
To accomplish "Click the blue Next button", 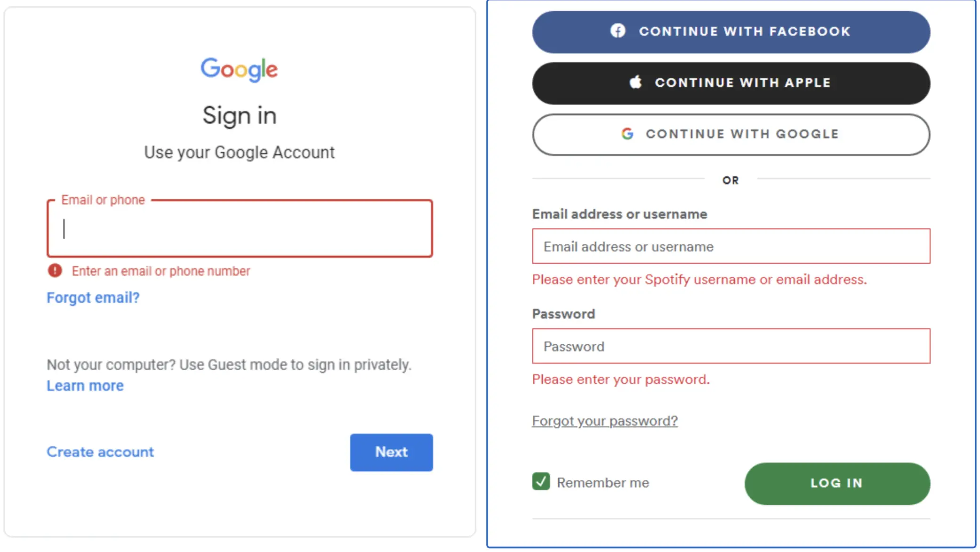I will point(391,452).
